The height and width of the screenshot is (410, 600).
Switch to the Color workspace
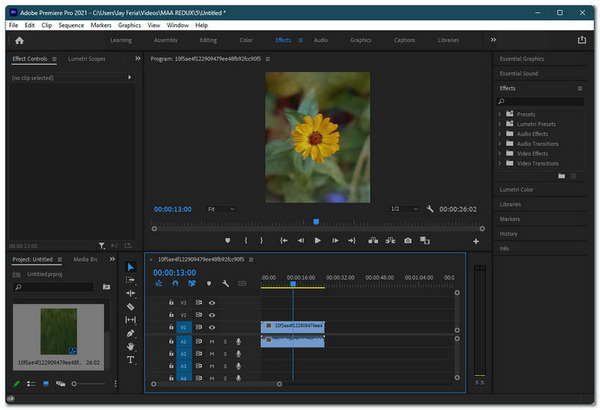click(x=246, y=40)
